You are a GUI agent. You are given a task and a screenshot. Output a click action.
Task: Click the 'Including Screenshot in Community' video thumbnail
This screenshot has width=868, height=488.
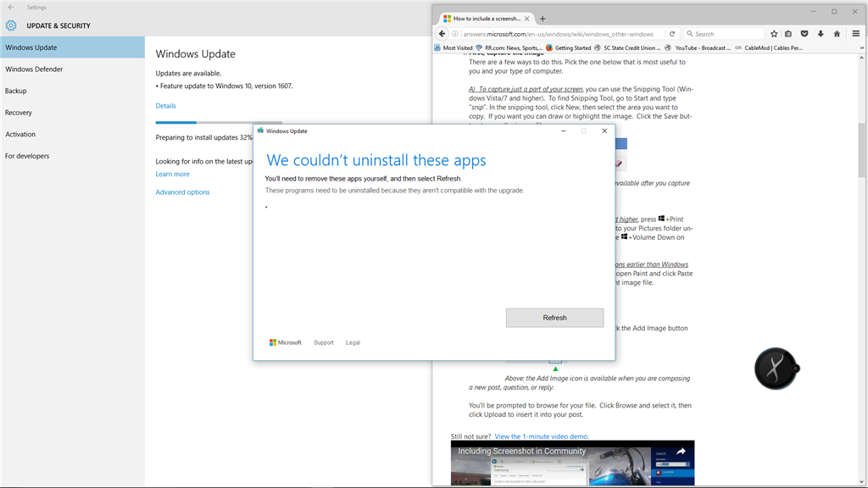click(x=572, y=463)
